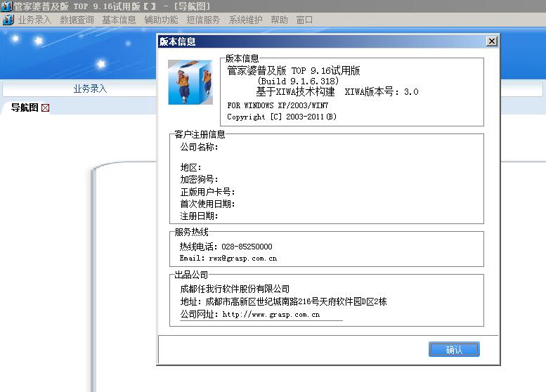
Task: Click the 正版用户卡号 label
Action: [x=207, y=192]
